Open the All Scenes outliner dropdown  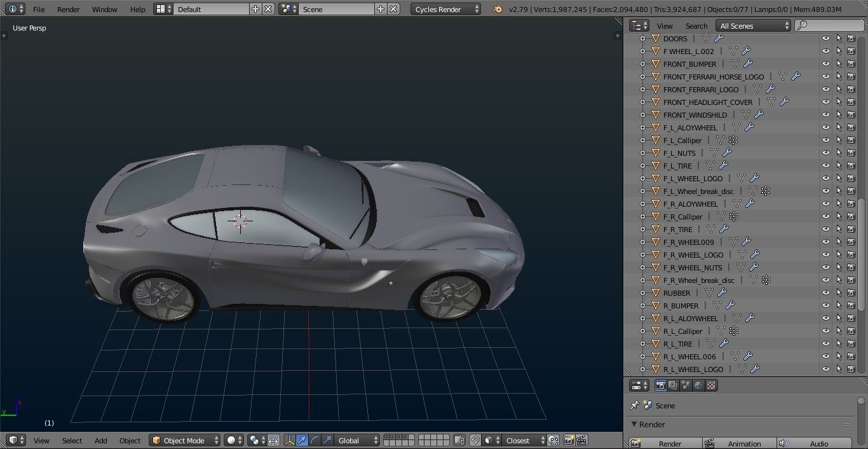click(753, 25)
